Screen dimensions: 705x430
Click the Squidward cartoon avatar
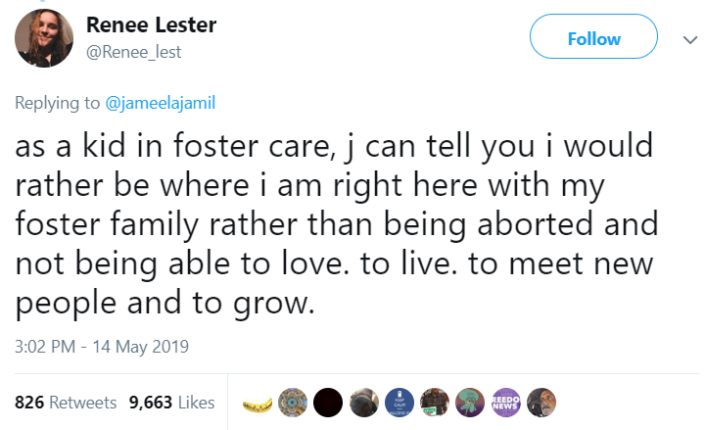pyautogui.click(x=471, y=402)
